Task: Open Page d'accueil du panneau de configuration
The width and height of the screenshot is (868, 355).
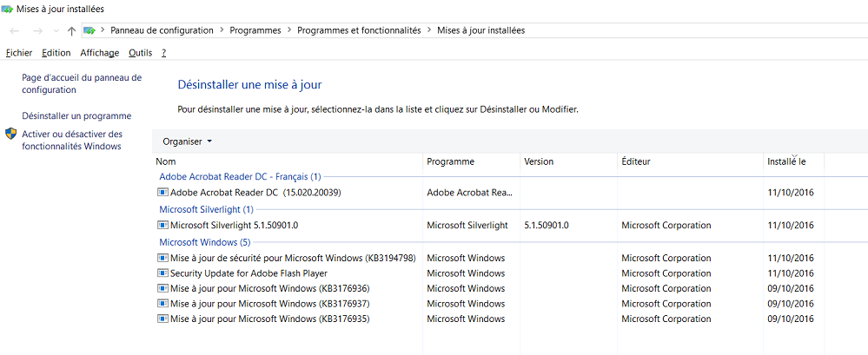Action: 82,83
